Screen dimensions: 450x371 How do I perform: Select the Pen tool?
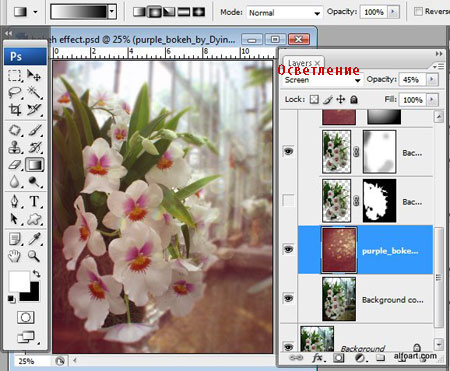(15, 202)
